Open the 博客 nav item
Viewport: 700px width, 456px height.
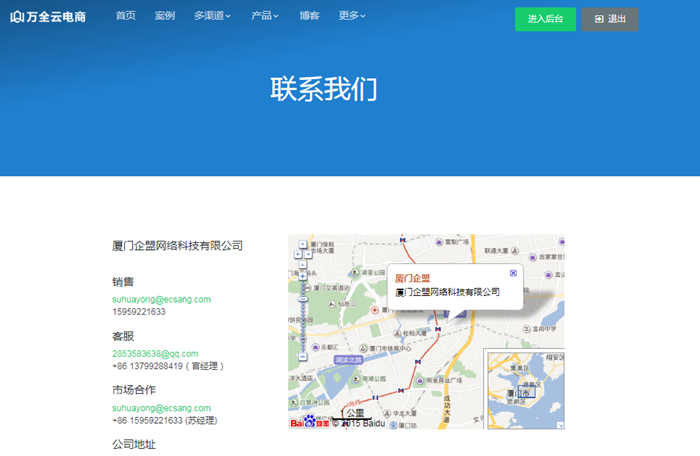pyautogui.click(x=309, y=16)
